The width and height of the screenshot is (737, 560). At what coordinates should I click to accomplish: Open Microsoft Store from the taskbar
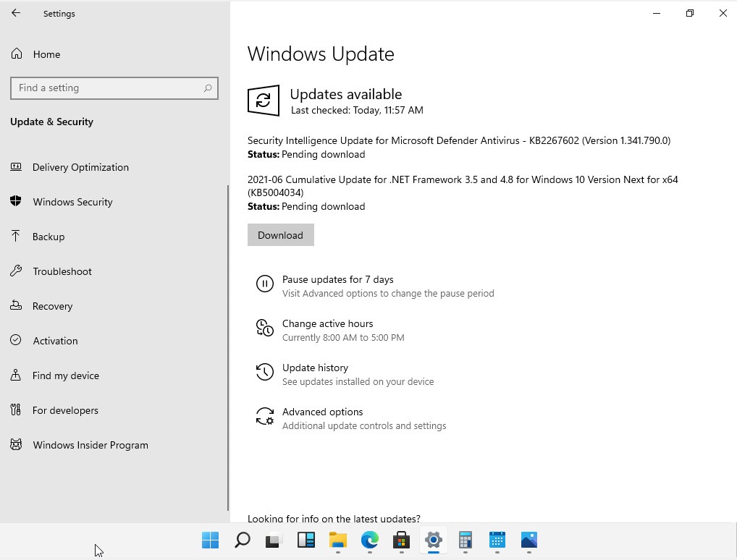pyautogui.click(x=401, y=540)
